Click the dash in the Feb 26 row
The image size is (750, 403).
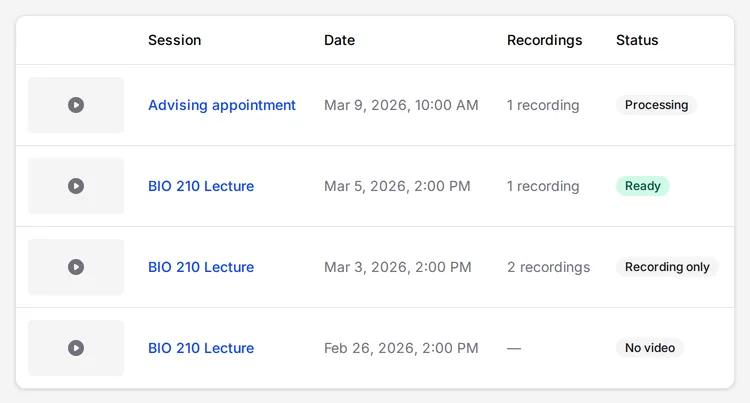(514, 349)
